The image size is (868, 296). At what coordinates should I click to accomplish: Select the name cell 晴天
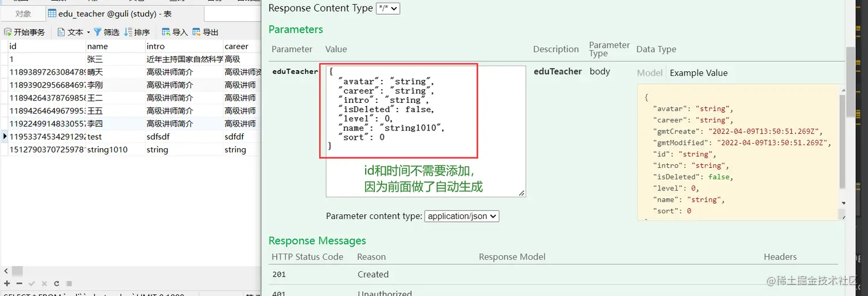(115, 72)
